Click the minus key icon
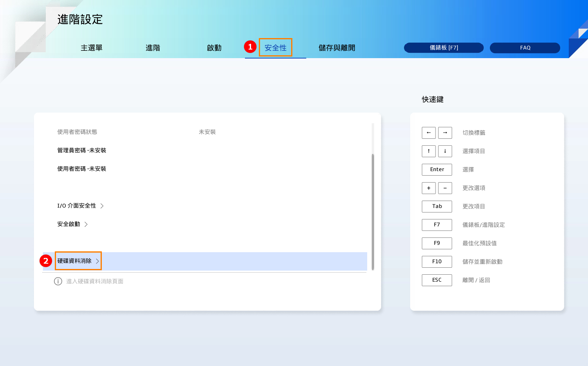This screenshot has height=366, width=588. pos(445,188)
